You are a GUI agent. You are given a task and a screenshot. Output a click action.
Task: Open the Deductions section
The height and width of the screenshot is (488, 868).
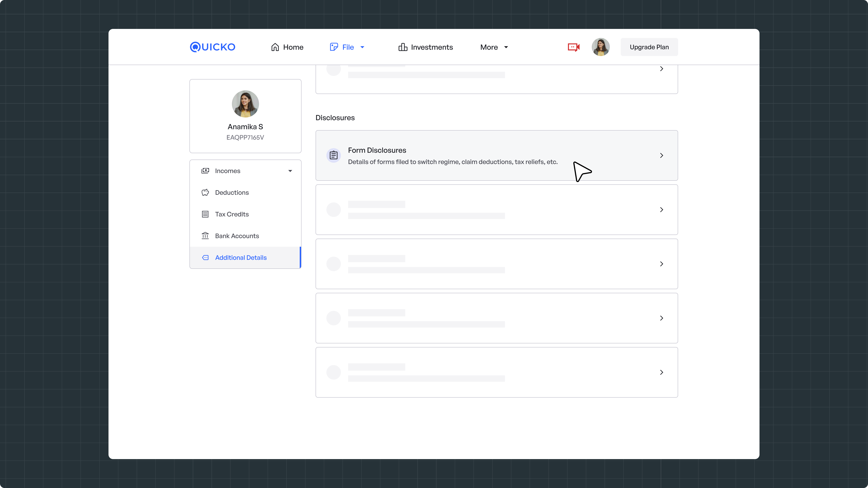[245, 193]
